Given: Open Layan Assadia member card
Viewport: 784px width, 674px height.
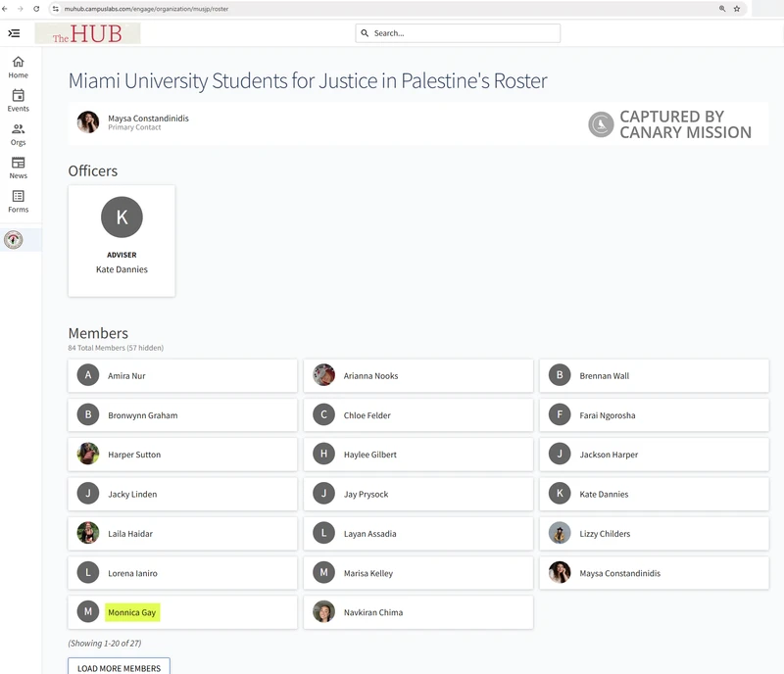Looking at the screenshot, I should pos(418,534).
